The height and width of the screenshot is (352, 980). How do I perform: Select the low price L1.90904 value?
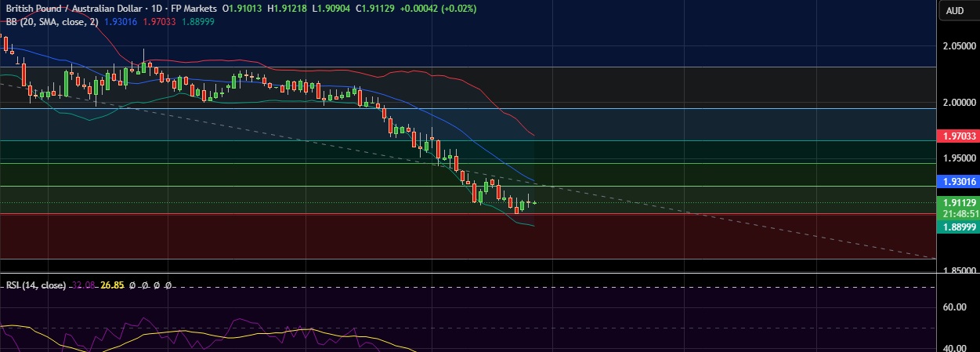click(332, 8)
